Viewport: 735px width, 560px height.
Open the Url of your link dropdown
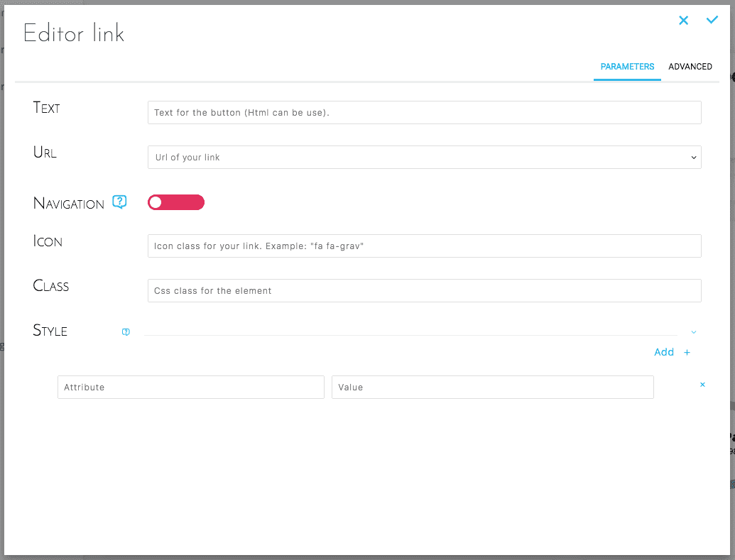[x=424, y=158]
